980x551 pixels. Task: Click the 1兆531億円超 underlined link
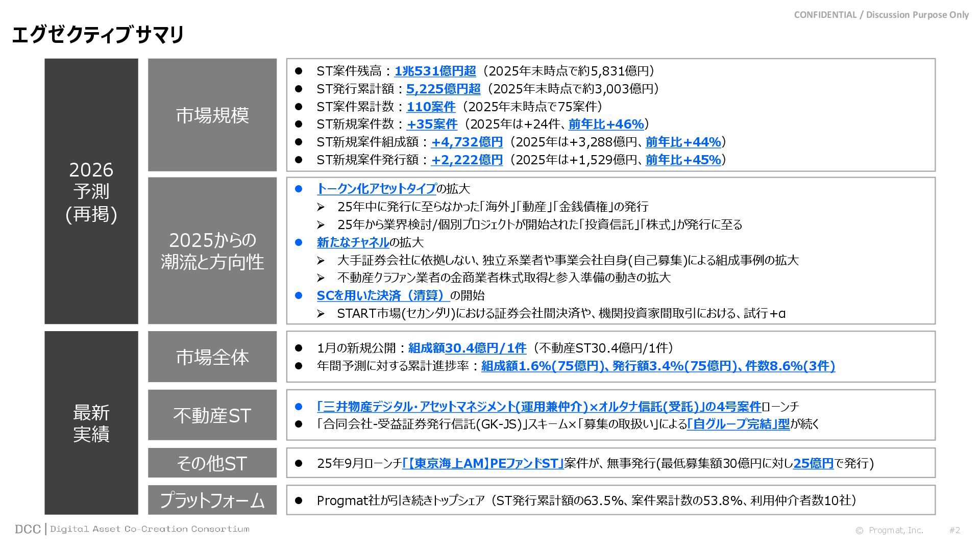coord(435,71)
